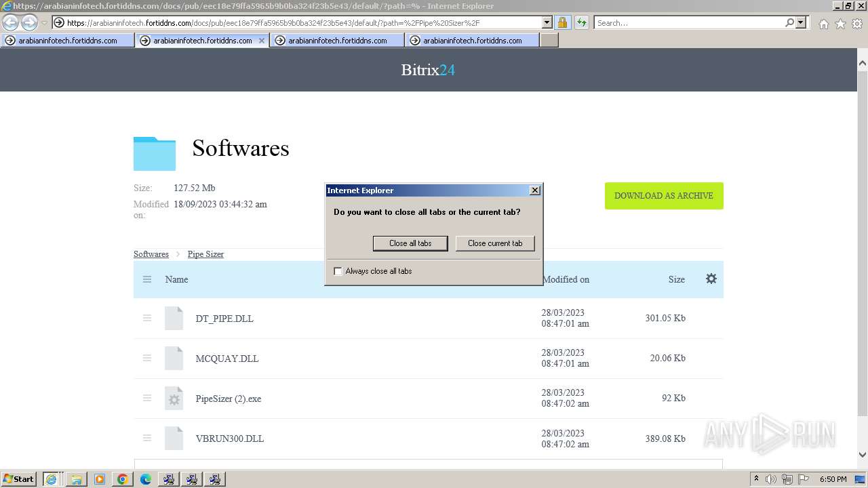Screen dimensions: 868x488
Task: Click the Close all tabs button
Action: (410, 243)
